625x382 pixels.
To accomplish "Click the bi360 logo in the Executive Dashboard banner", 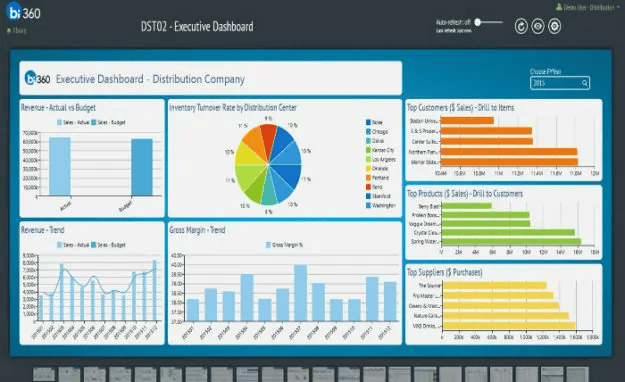I will pos(37,78).
